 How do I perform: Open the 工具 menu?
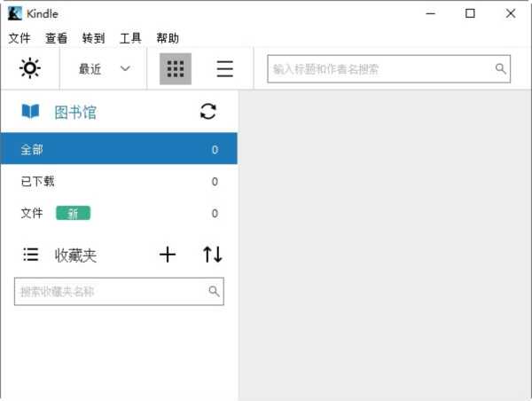130,38
